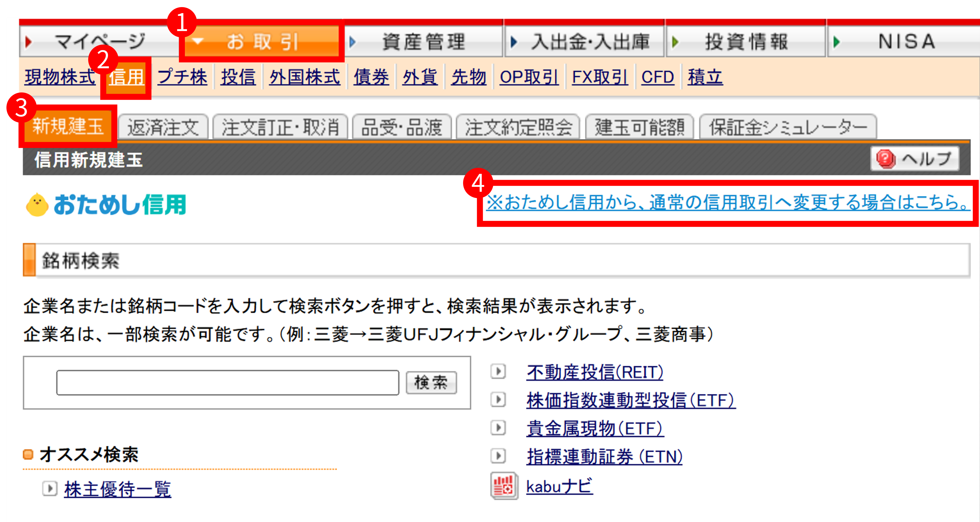The width and height of the screenshot is (980, 522).
Task: Open the プチ株 submenu link
Action: coord(183,77)
